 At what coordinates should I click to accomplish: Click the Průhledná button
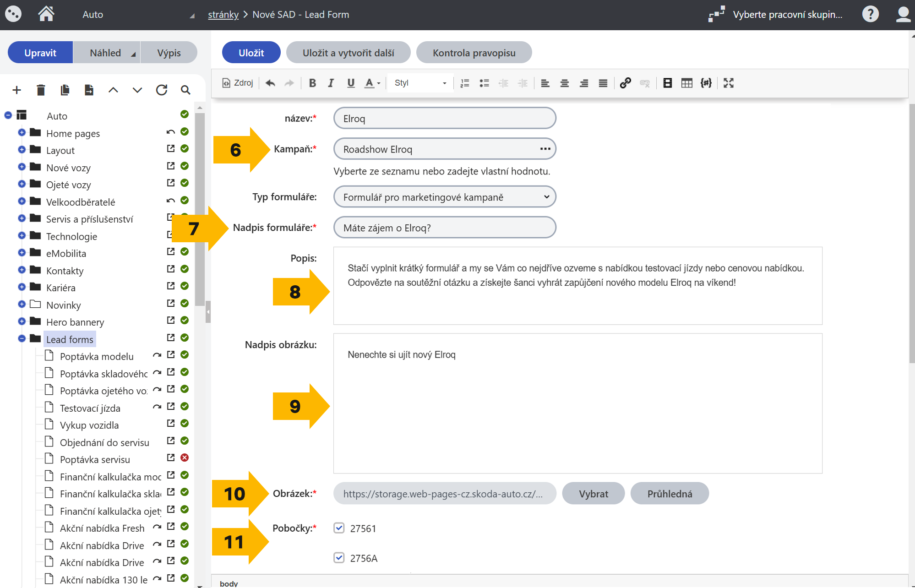point(670,494)
